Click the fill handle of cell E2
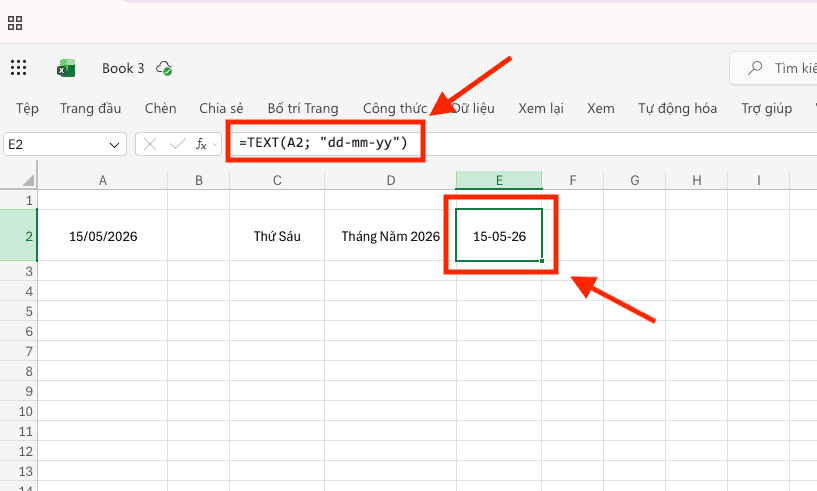The width and height of the screenshot is (817, 491). click(542, 261)
